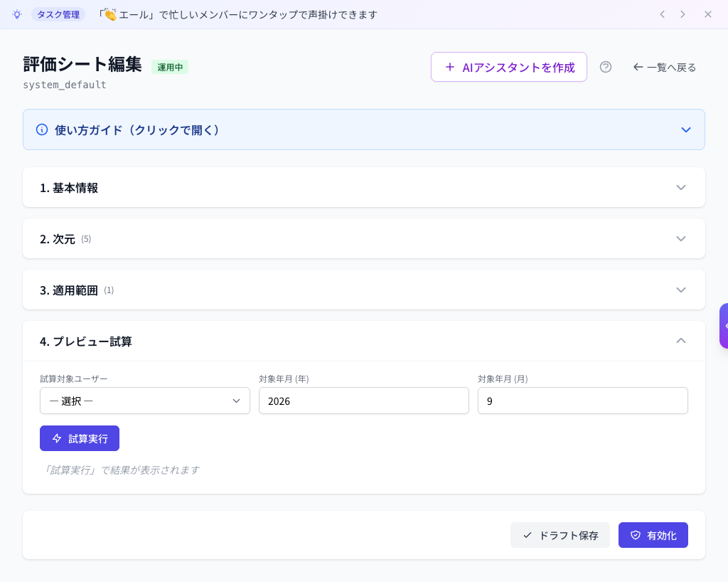Viewport: 728px width, 582px height.
Task: Click the info icon in 使い方ガイド
Action: pyautogui.click(x=42, y=129)
